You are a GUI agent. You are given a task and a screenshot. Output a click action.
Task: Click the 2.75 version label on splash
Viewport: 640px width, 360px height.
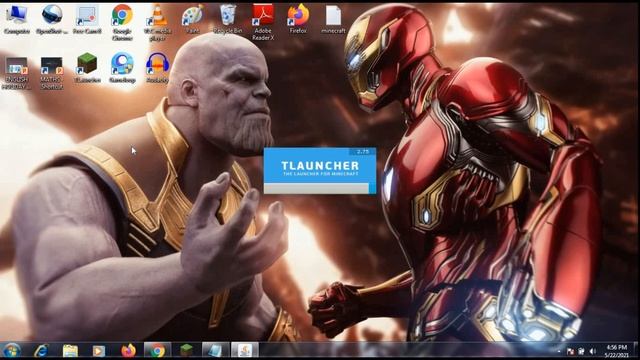[362, 151]
